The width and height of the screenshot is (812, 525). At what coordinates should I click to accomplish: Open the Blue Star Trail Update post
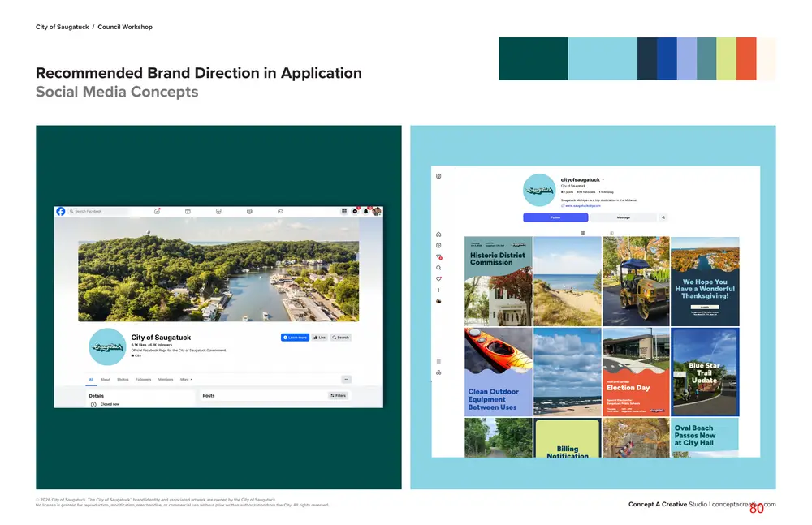(x=705, y=372)
